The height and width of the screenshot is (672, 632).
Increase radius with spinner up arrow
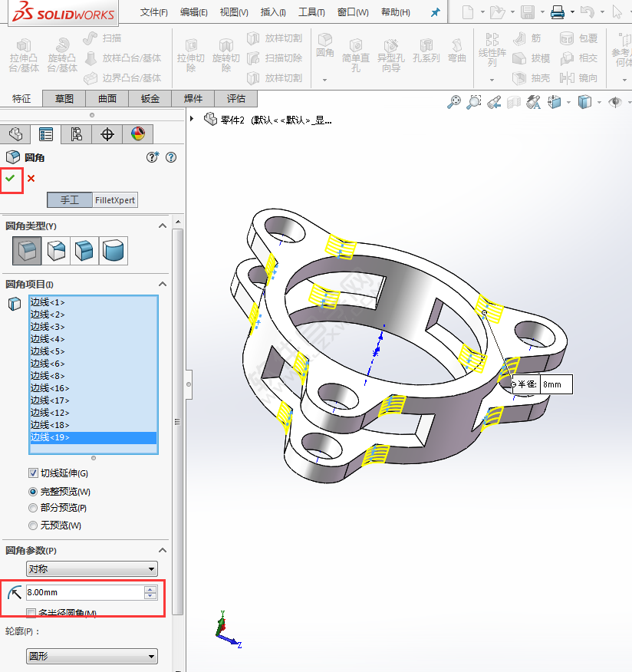(150, 589)
